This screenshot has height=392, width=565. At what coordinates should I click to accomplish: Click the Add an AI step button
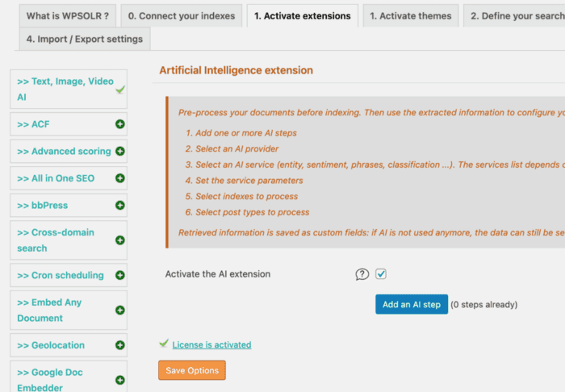pyautogui.click(x=412, y=305)
